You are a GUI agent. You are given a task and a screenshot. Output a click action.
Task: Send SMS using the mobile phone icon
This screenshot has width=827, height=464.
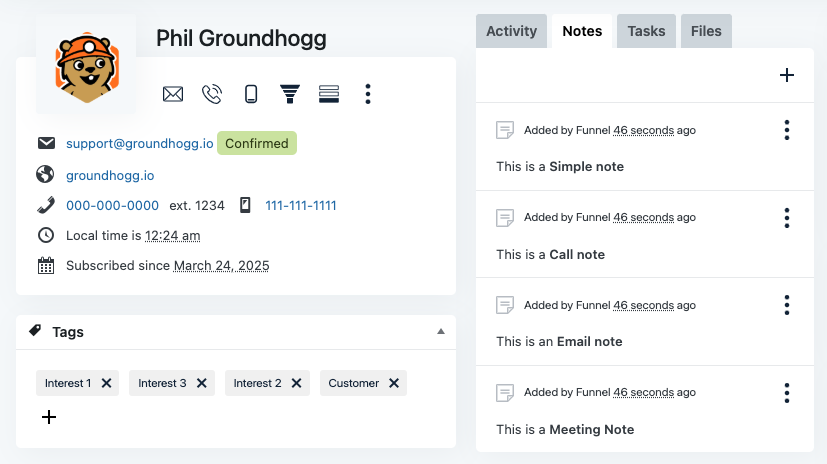(251, 94)
